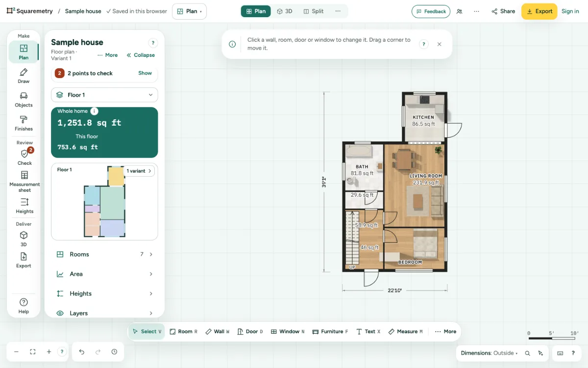Click the info icon beside Whole home

tap(95, 111)
